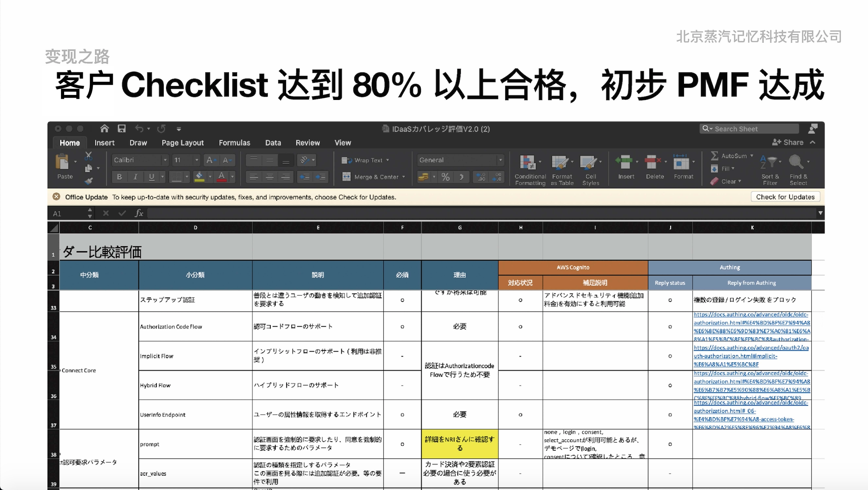
Task: Center text horizontally in cell
Action: (269, 177)
